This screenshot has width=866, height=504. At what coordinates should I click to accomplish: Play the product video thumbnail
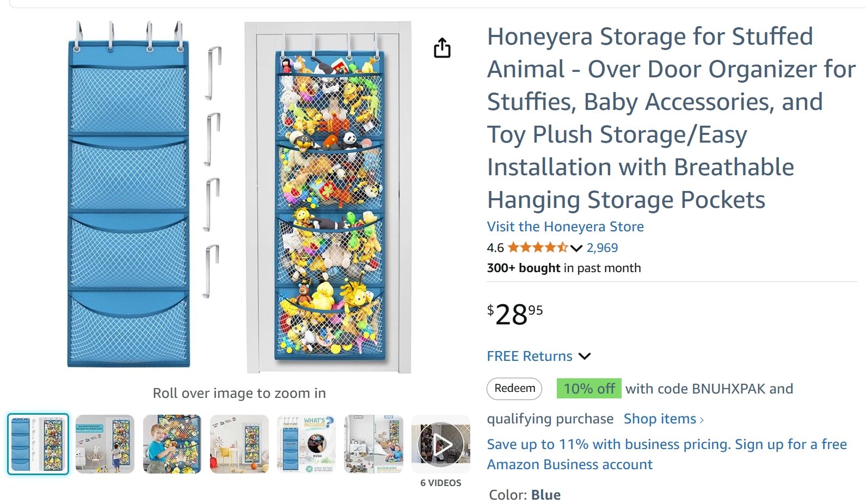pos(441,445)
